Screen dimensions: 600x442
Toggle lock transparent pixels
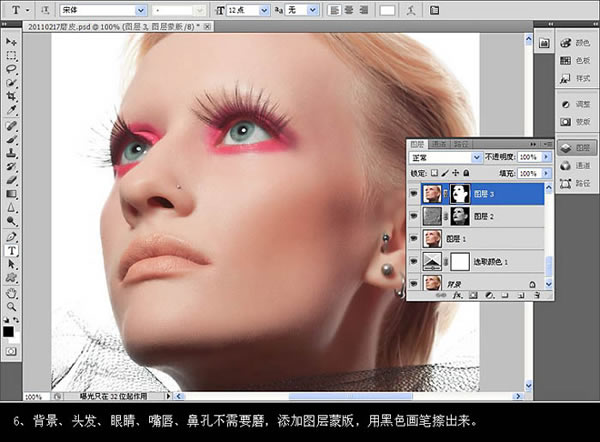point(434,173)
